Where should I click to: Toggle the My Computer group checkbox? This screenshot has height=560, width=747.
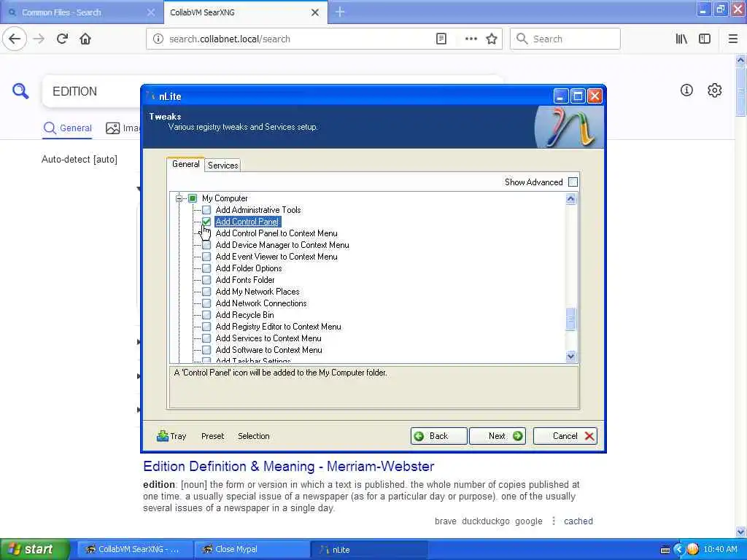point(193,198)
